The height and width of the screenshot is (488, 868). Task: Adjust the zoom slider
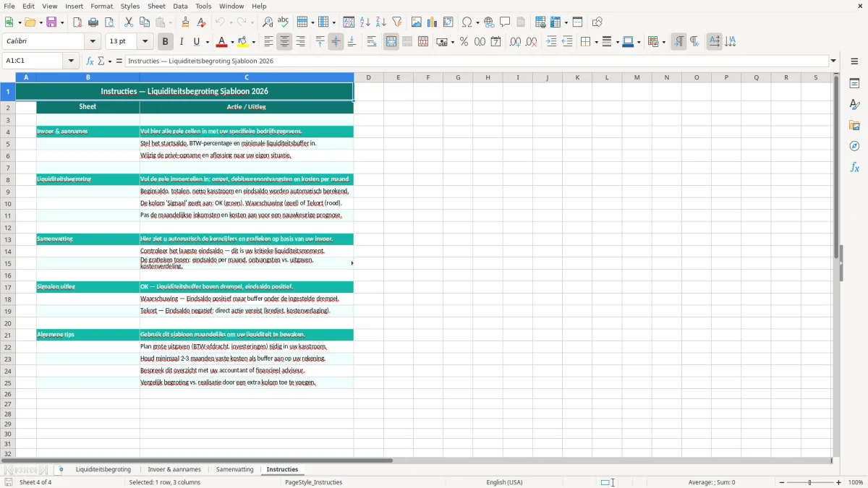tap(809, 482)
